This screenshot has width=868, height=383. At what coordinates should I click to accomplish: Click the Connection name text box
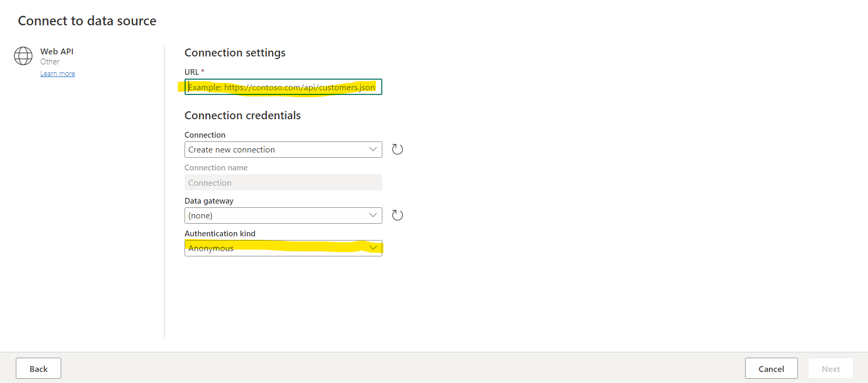point(283,183)
